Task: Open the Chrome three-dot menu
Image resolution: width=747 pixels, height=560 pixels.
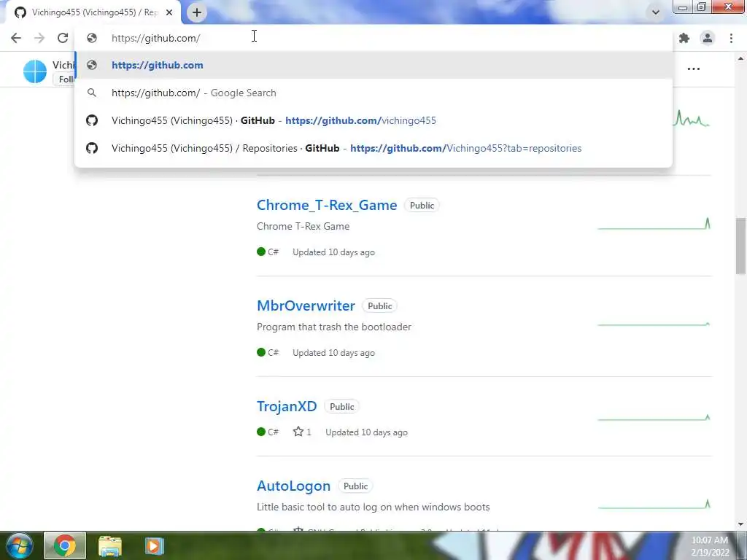Action: tap(731, 38)
